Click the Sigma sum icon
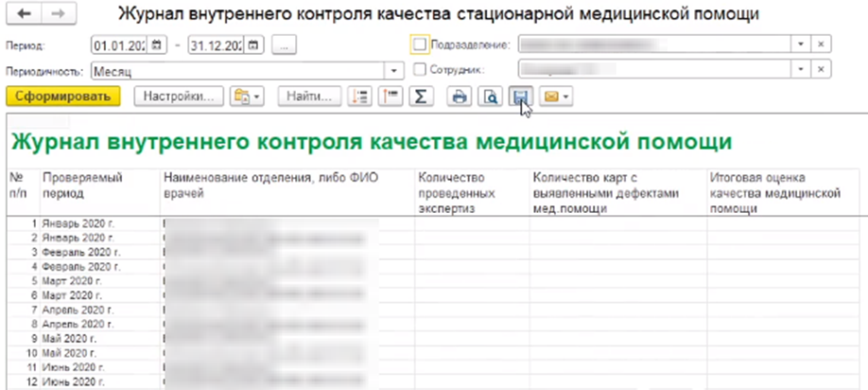Image resolution: width=868 pixels, height=390 pixels. [x=421, y=97]
